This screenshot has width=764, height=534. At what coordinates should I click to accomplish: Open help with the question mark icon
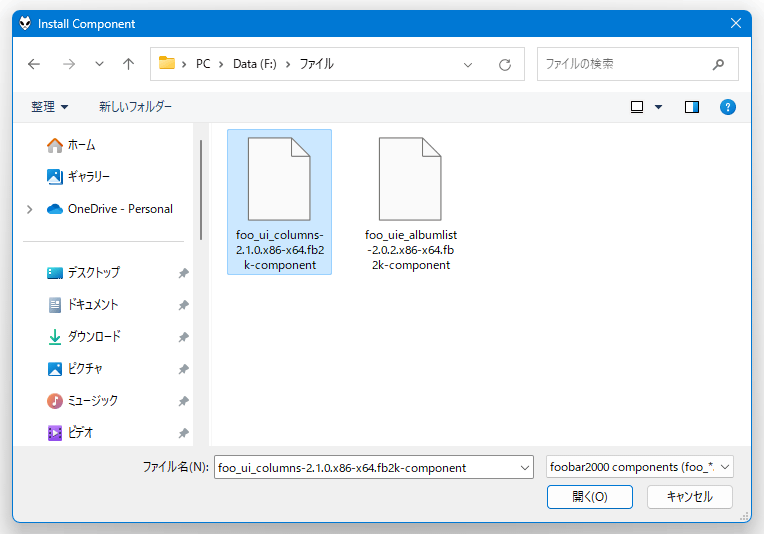tap(727, 107)
